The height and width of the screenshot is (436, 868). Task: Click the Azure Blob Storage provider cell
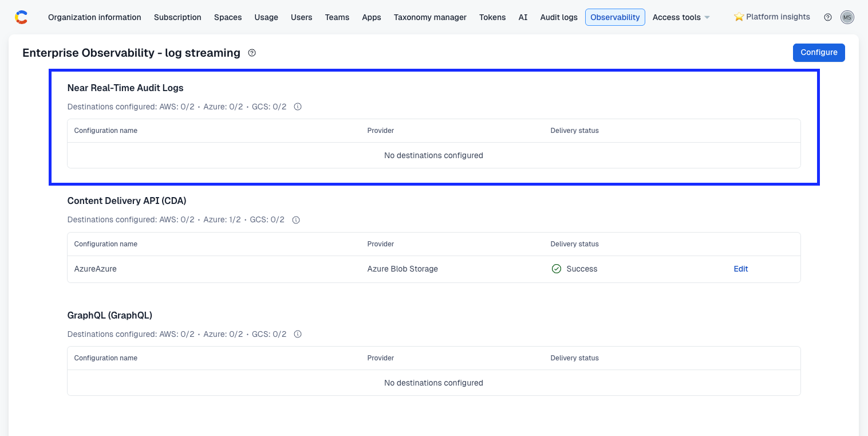[403, 269]
